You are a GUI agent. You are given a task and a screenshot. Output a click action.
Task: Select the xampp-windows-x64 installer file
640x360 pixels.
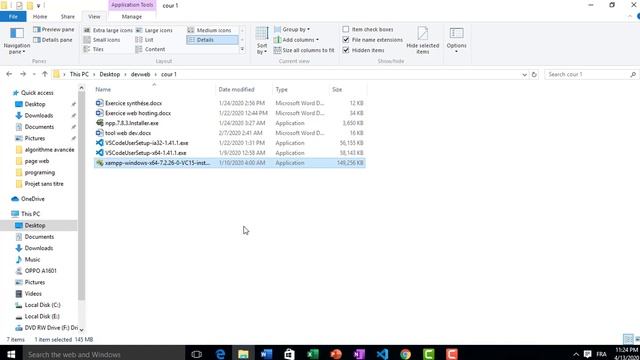click(x=229, y=163)
